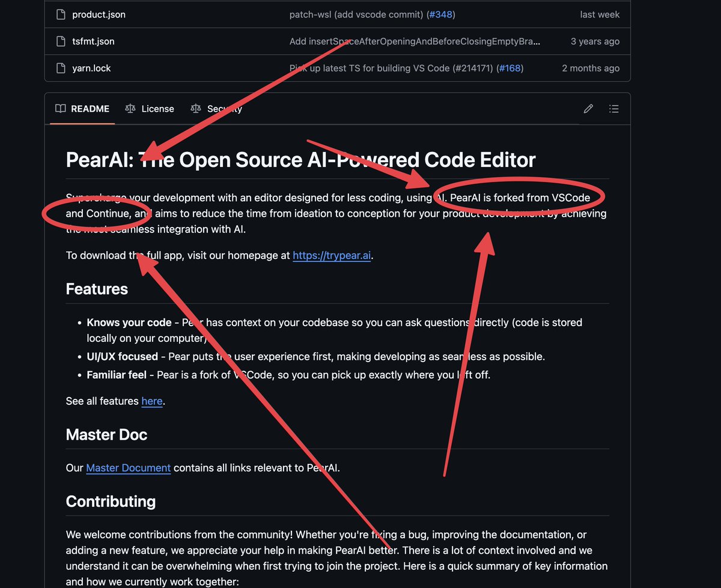This screenshot has width=721, height=588.
Task: Click the 'last week' timestamp for product.json
Action: [x=600, y=14]
